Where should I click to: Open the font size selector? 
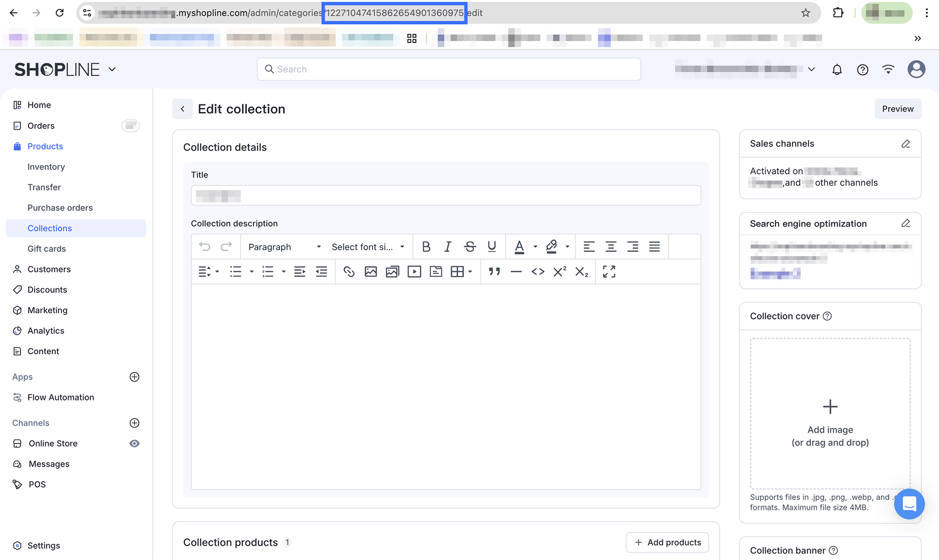367,246
